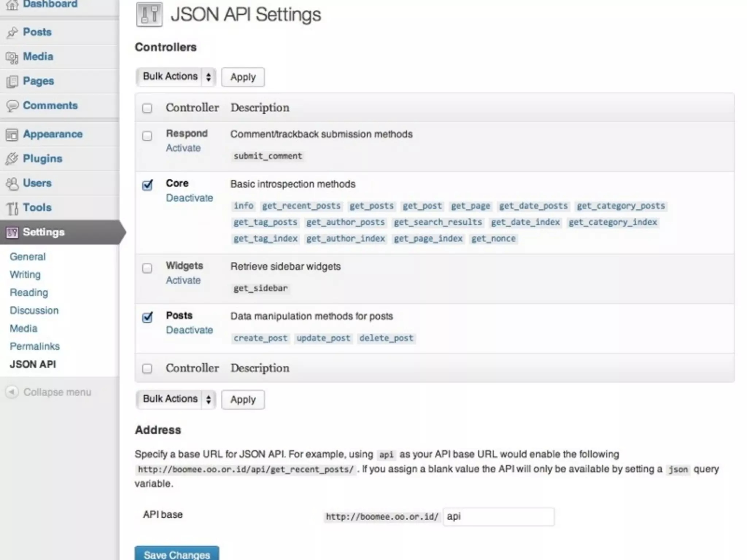Toggle the select-all checkbox in the table header
This screenshot has height=560, width=747.
(x=147, y=108)
